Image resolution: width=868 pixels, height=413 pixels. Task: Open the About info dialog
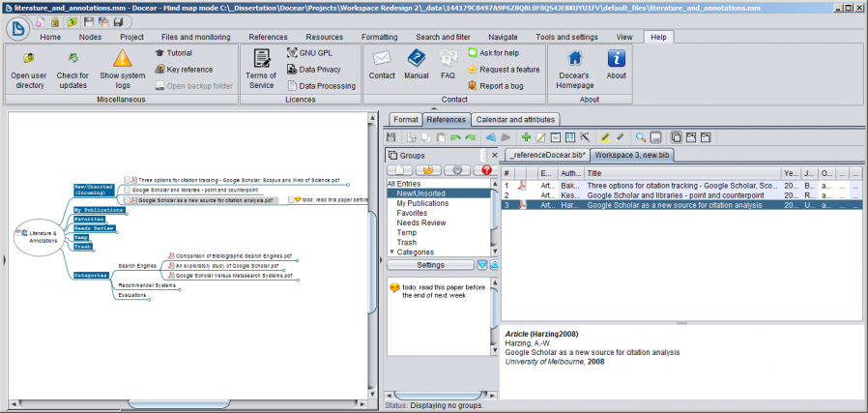point(616,65)
